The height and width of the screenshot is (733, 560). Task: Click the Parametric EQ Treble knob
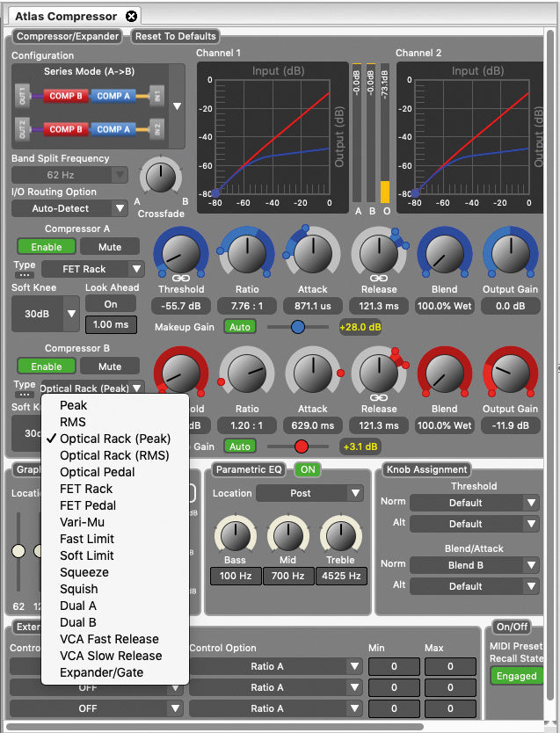click(x=340, y=533)
